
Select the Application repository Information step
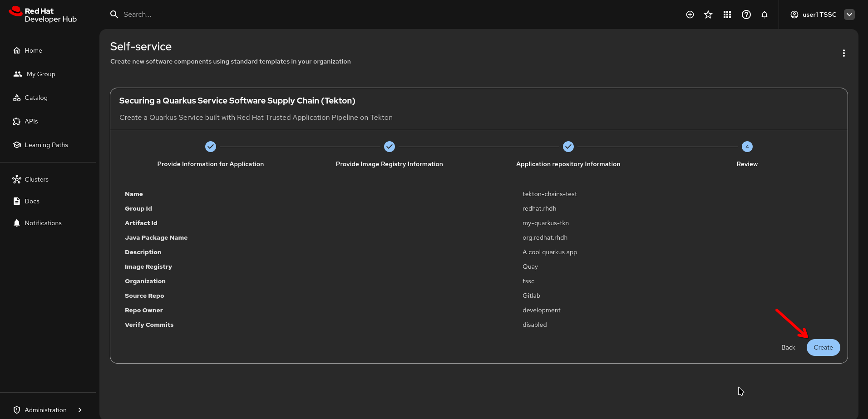coord(568,147)
